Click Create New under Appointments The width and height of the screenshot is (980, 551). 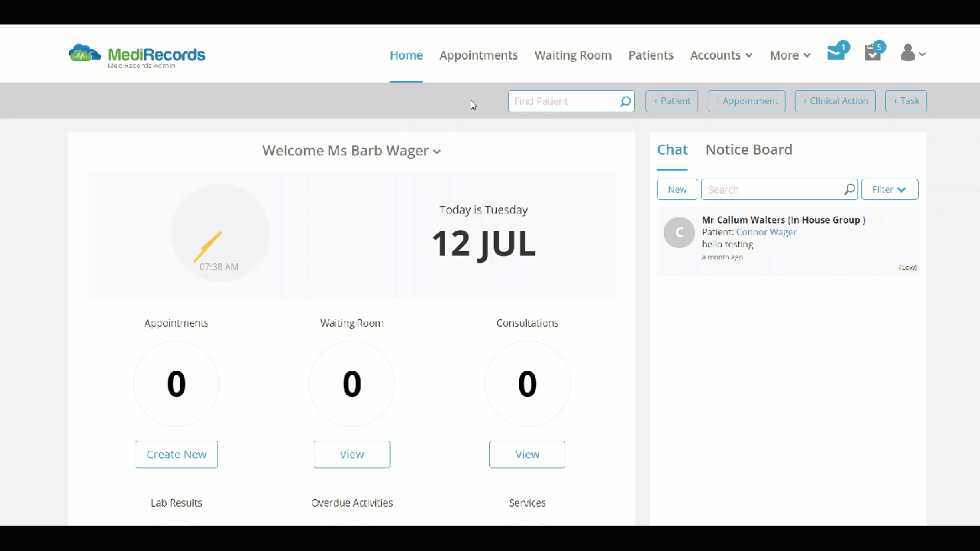[177, 455]
